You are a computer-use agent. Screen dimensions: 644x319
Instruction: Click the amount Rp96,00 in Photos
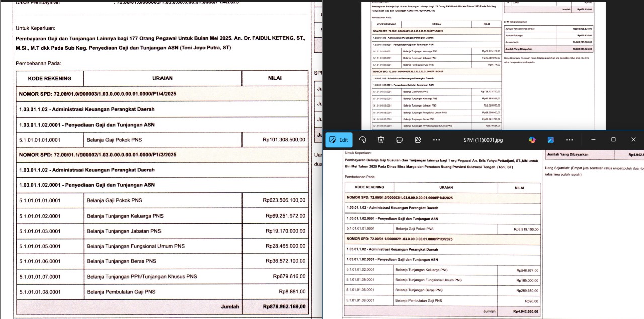[x=532, y=301]
